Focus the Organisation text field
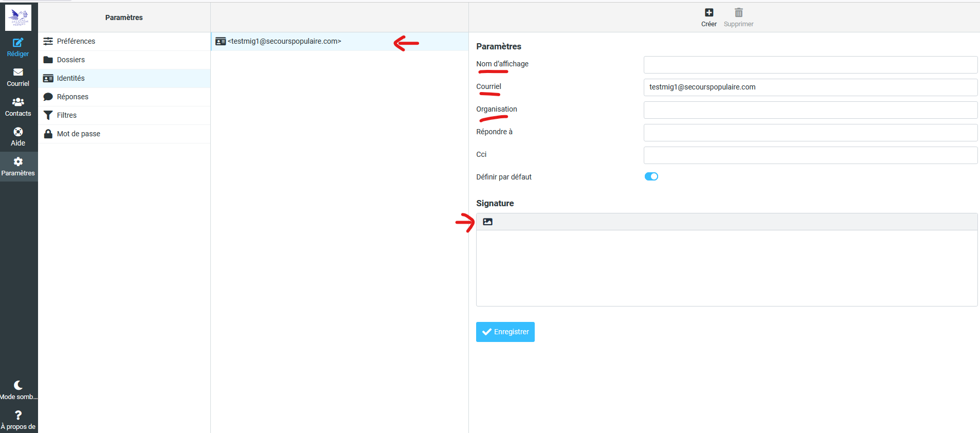 (810, 110)
